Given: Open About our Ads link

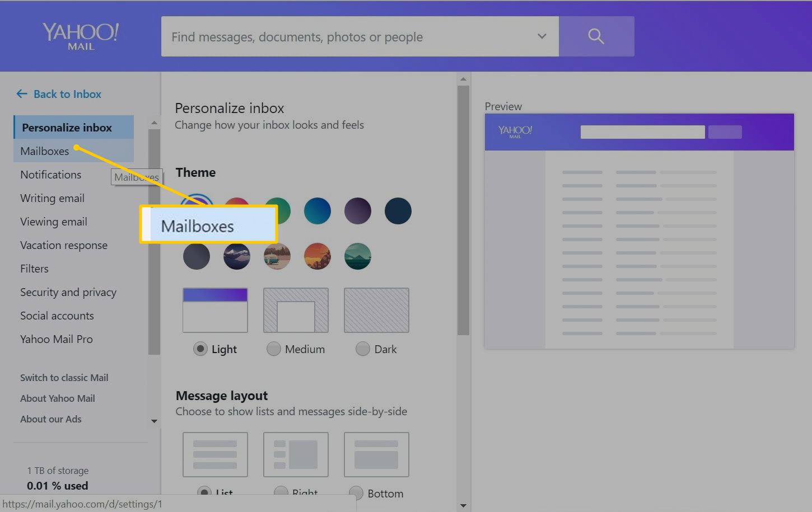Looking at the screenshot, I should click(x=51, y=419).
